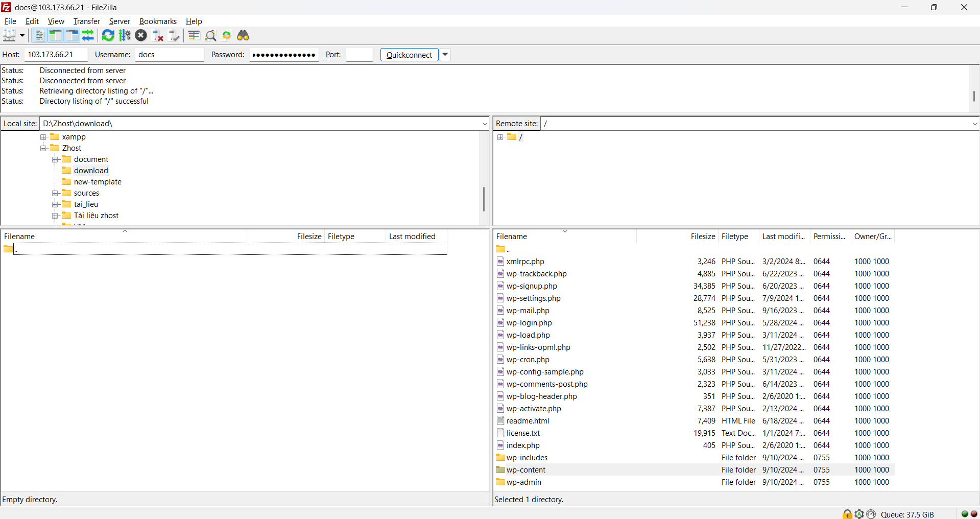Open the Remote site path dropdown

(x=974, y=124)
